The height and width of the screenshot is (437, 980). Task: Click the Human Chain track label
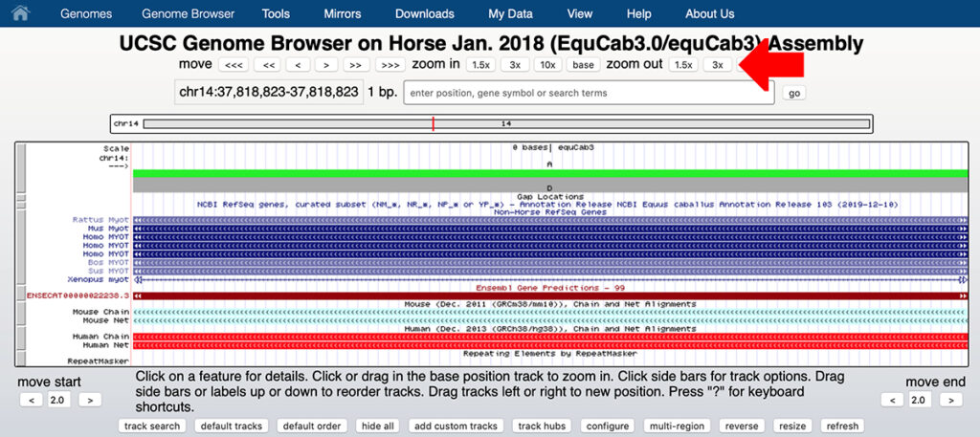coord(101,337)
